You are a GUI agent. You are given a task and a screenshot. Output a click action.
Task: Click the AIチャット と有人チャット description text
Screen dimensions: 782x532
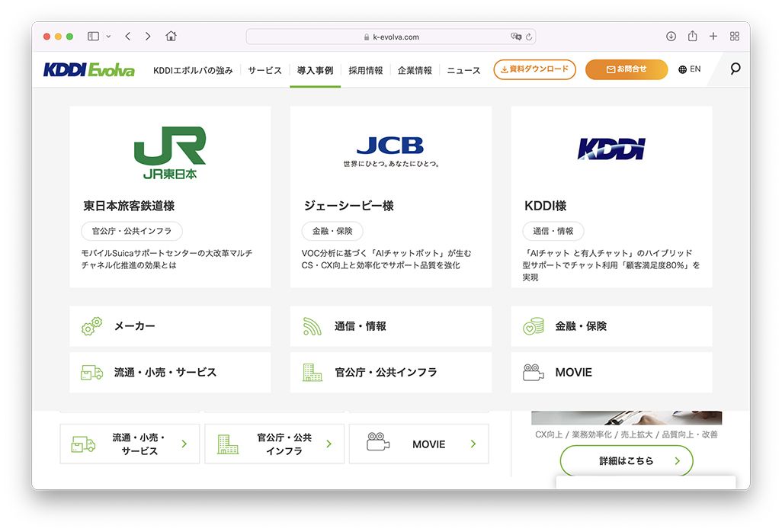click(x=611, y=265)
